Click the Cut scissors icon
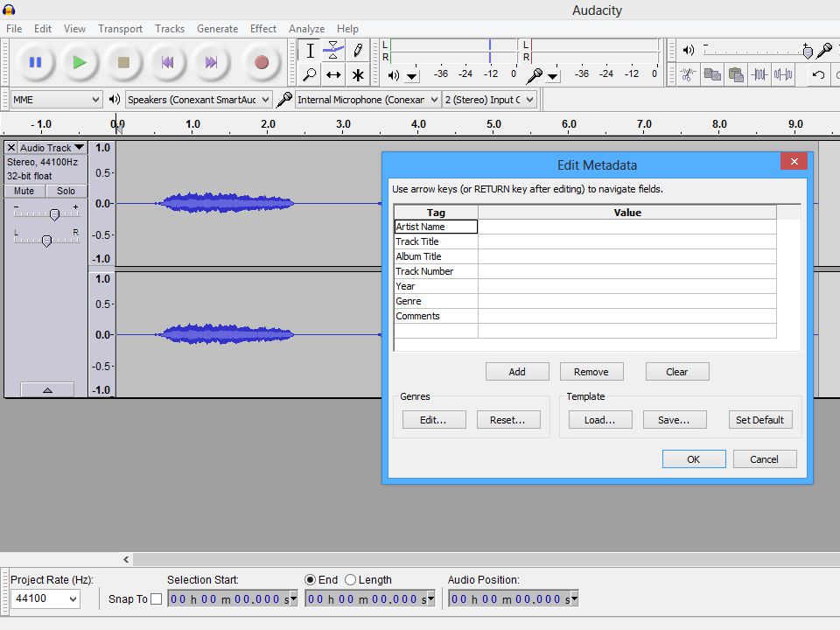Viewport: 840px width, 630px height. (689, 74)
